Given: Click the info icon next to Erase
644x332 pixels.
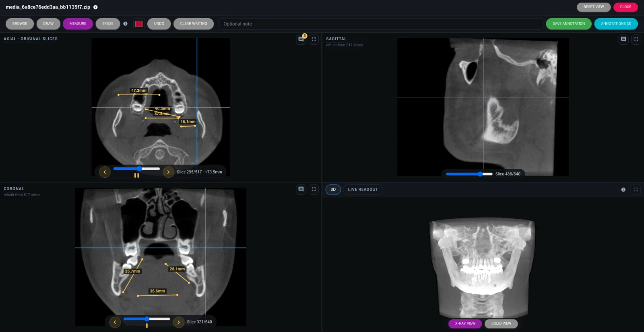Looking at the screenshot, I should [126, 24].
